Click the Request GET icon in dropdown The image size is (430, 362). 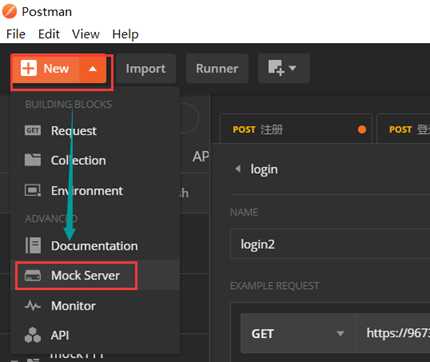pyautogui.click(x=33, y=130)
